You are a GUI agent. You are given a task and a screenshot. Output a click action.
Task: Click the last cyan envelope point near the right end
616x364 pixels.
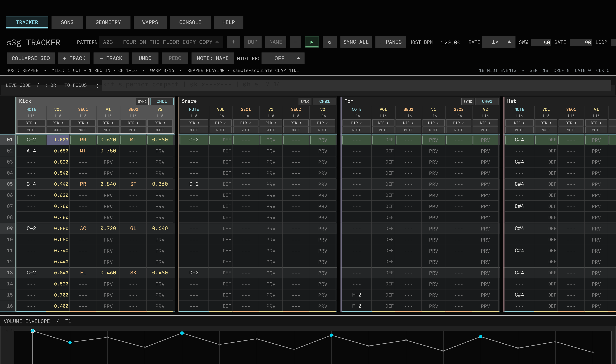pos(481,337)
